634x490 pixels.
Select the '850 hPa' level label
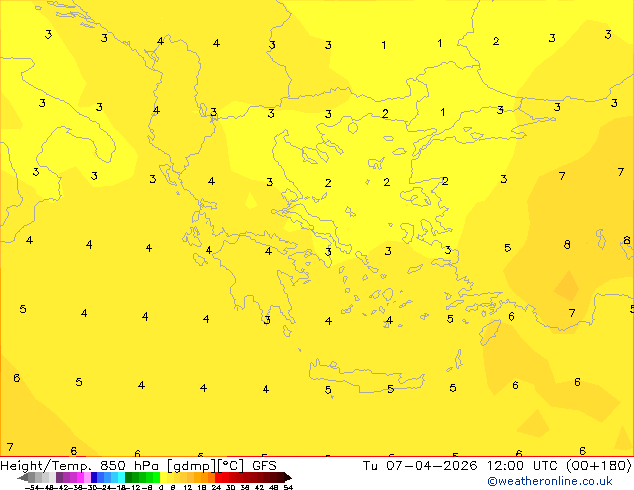129,466
